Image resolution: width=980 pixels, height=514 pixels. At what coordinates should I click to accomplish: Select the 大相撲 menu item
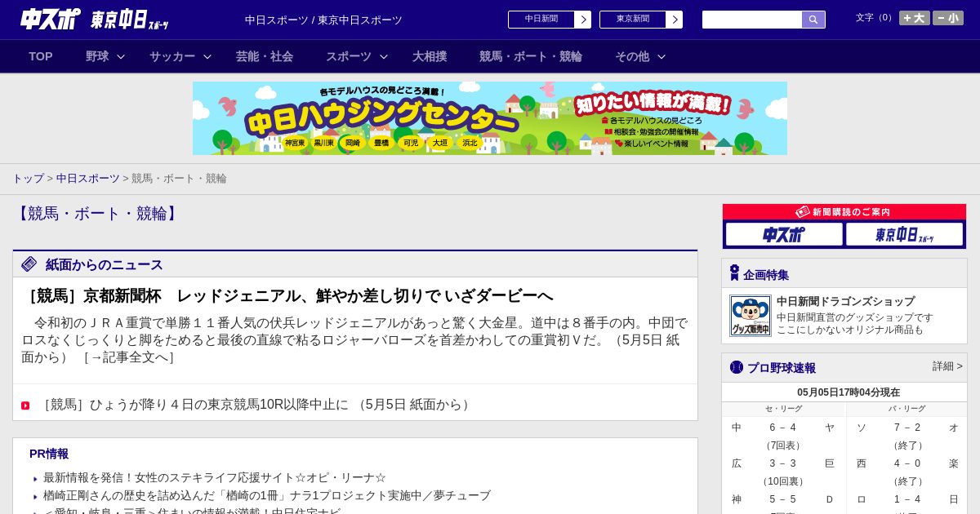[430, 56]
